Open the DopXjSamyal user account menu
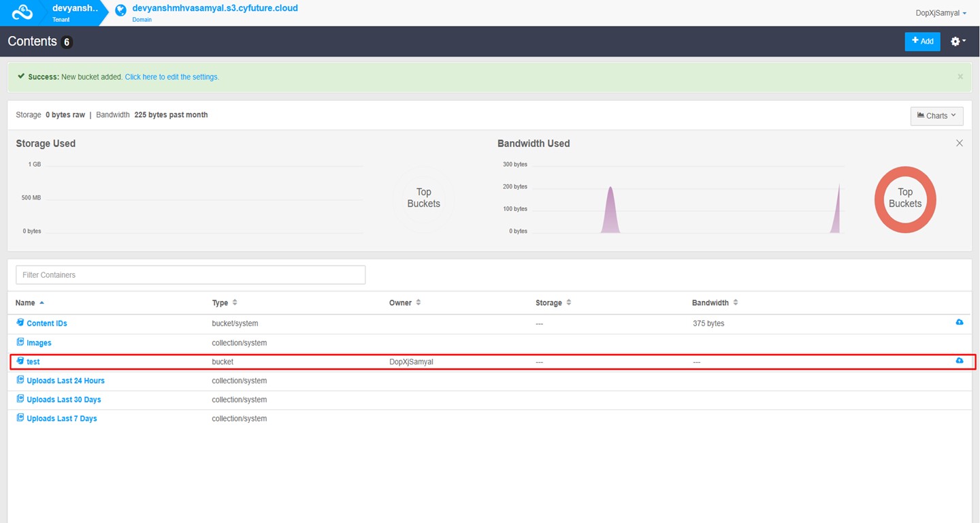The image size is (980, 523). pos(941,13)
